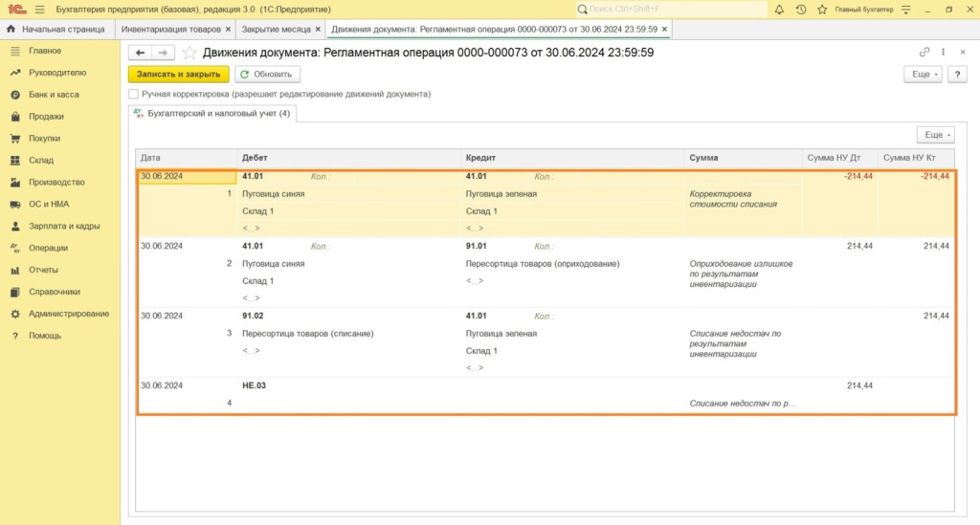Copy the document link via chain icon
This screenshot has height=525, width=980.
(924, 53)
